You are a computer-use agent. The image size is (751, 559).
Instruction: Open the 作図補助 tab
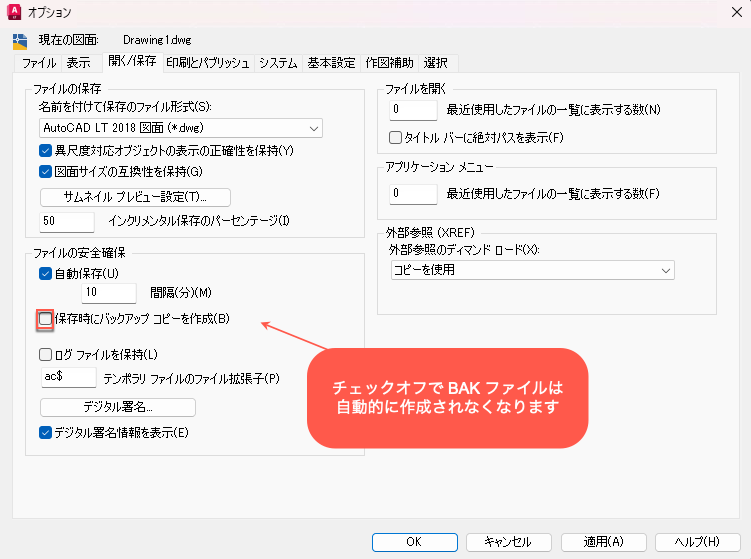(389, 63)
